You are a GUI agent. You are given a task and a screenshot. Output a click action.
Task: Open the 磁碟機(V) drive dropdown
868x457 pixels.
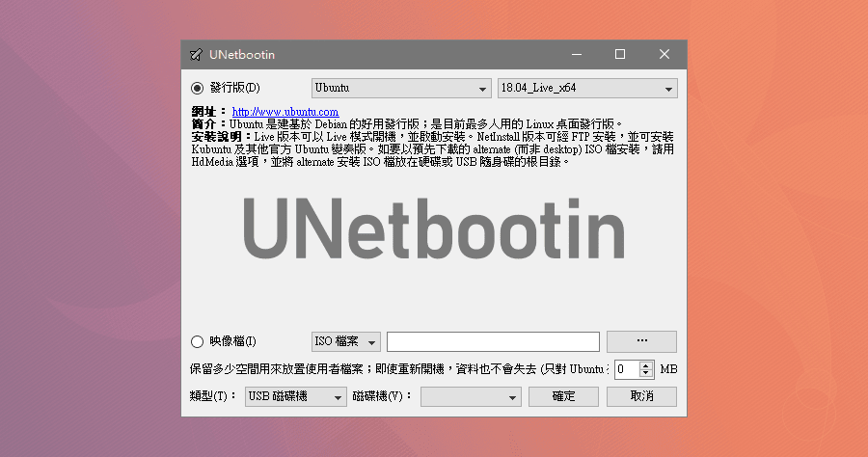click(471, 396)
